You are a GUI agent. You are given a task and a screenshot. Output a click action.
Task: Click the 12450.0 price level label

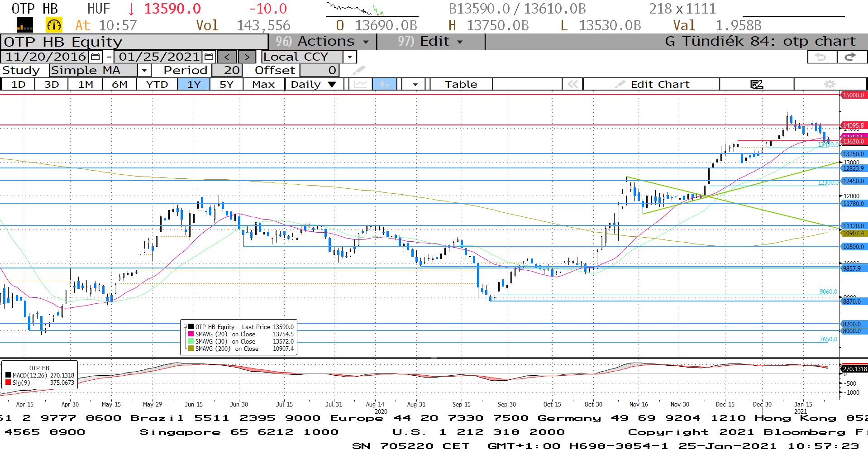pos(854,181)
